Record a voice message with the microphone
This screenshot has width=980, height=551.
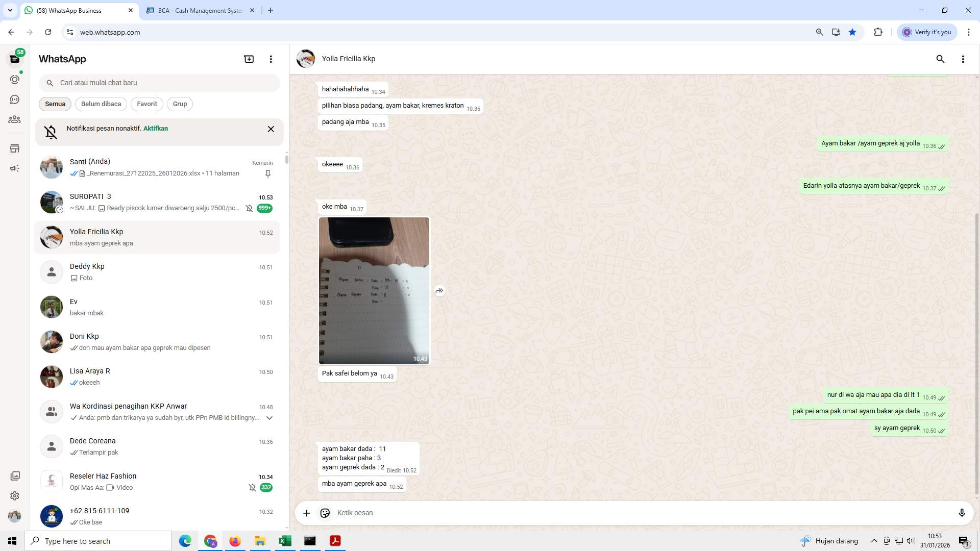tap(962, 513)
